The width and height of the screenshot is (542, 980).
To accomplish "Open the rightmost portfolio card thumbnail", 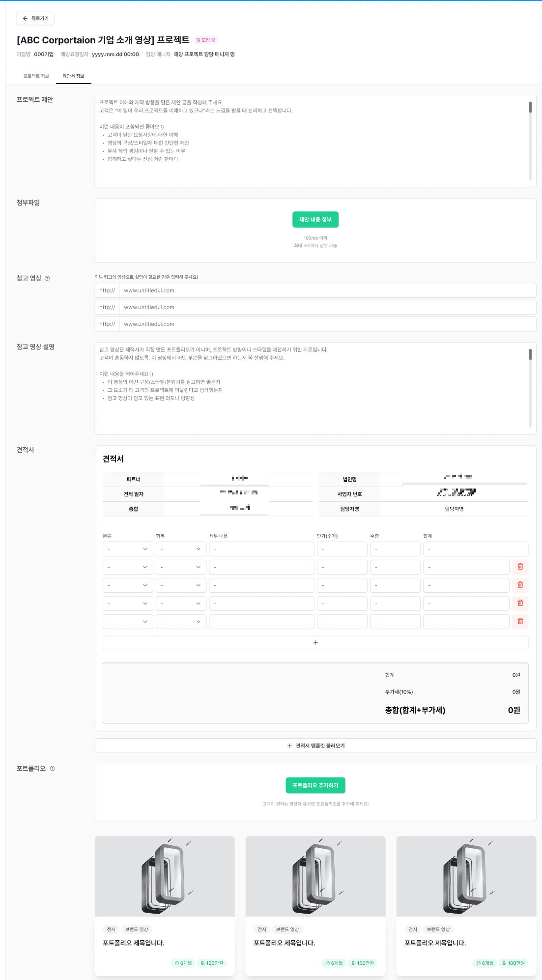I will click(466, 876).
